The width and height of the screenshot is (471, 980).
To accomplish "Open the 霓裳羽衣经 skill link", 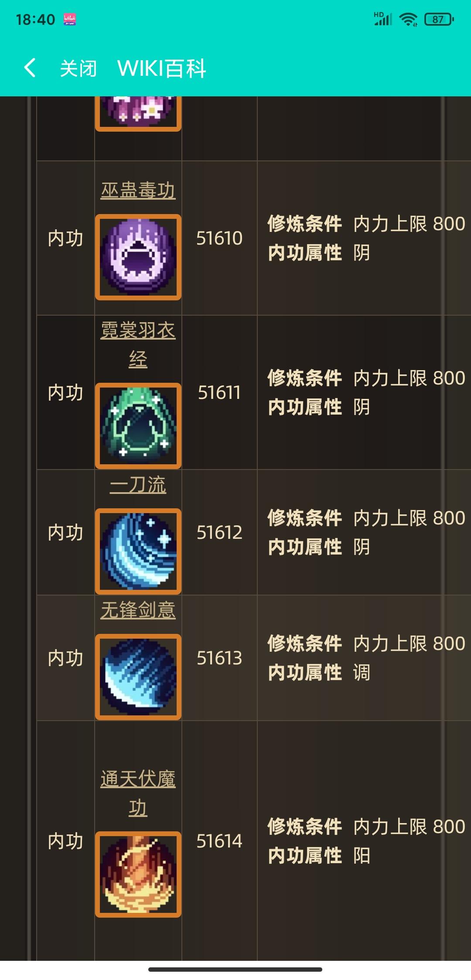I will (x=138, y=344).
